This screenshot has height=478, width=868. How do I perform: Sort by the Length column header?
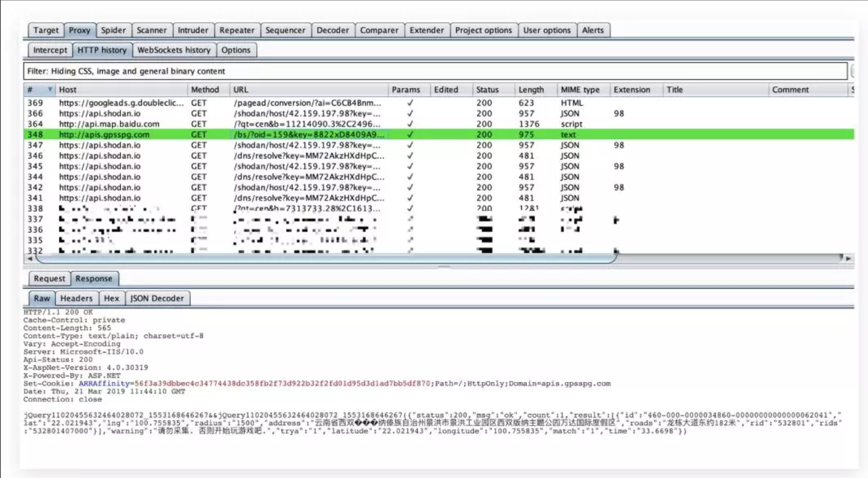pyautogui.click(x=536, y=90)
